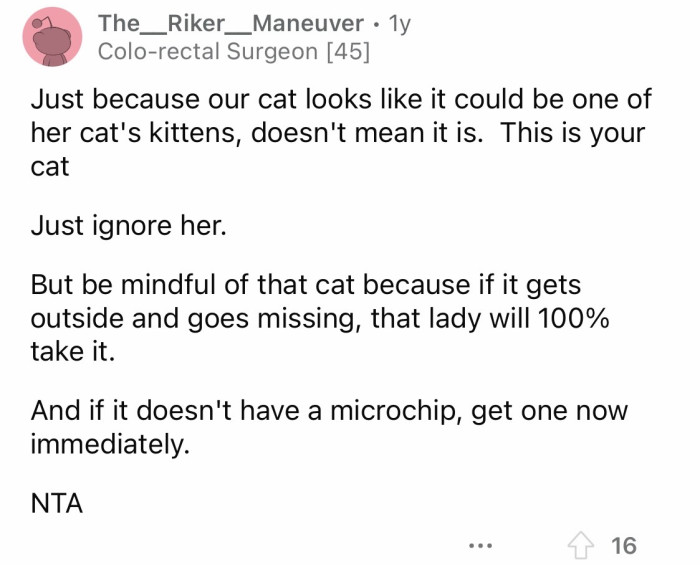Click the paragraph starting "Just because our cat"
700x565 pixels.
[x=340, y=133]
